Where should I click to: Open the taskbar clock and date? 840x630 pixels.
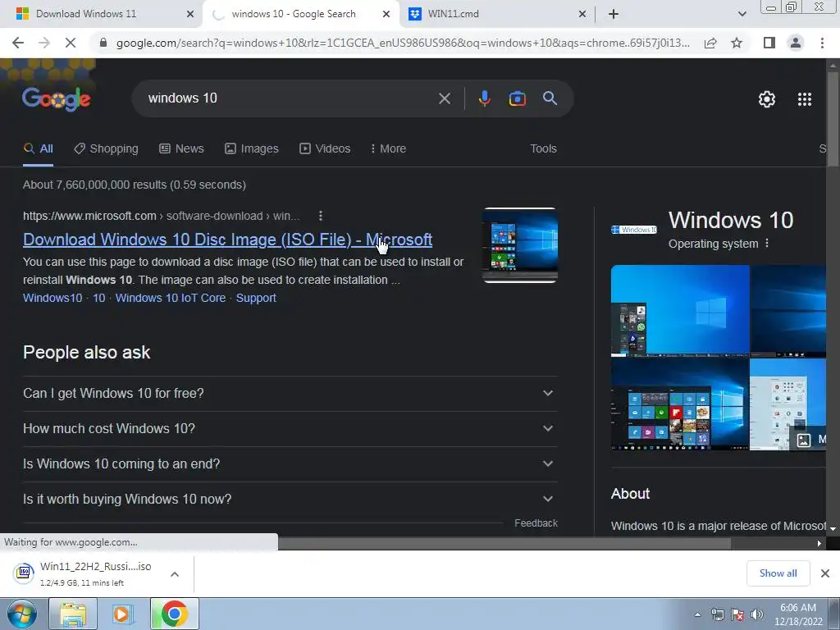(798, 614)
